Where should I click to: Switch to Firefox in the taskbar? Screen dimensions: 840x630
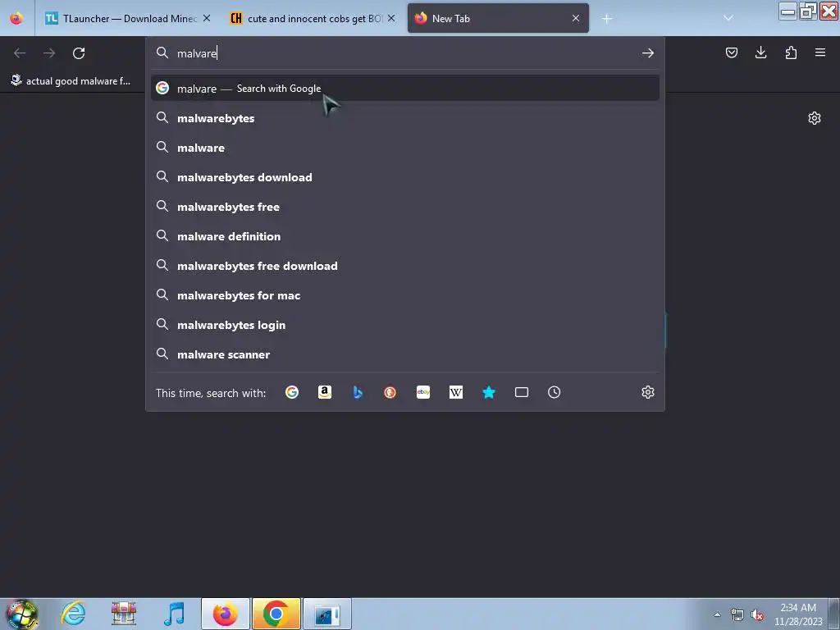click(x=226, y=614)
